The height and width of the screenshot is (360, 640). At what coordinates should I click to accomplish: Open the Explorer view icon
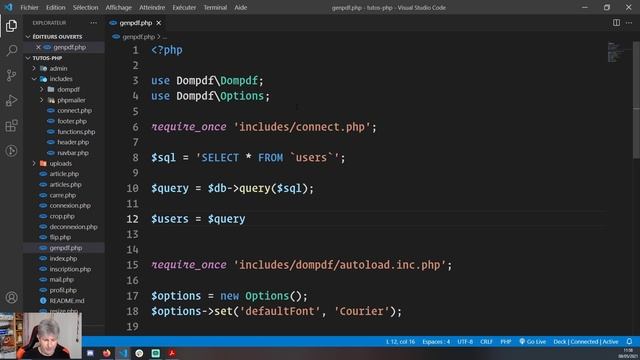click(11, 26)
